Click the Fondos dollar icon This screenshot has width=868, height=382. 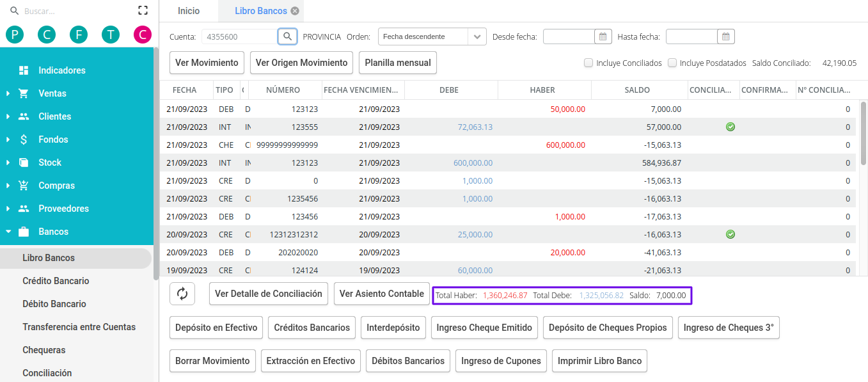coord(24,139)
